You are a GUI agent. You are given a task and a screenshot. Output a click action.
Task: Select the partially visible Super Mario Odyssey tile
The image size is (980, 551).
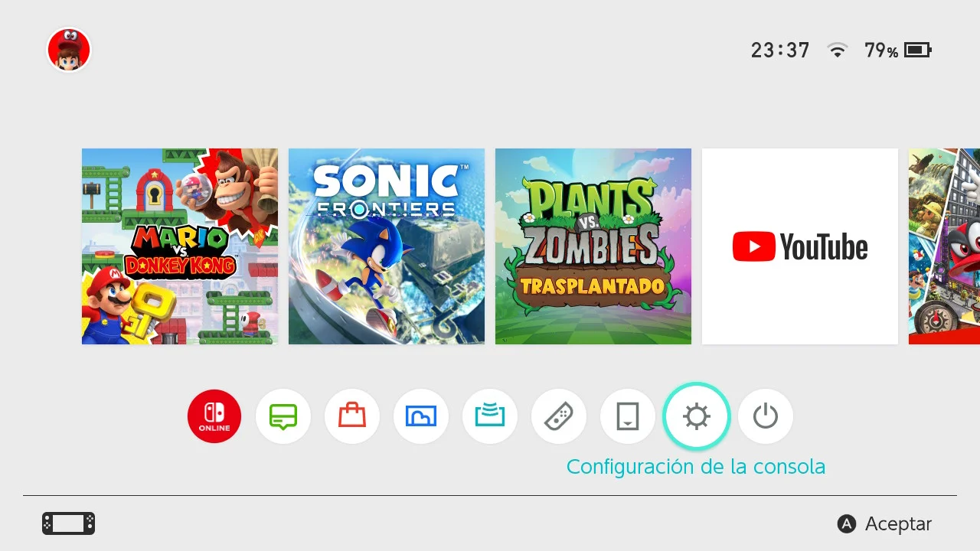click(x=944, y=246)
